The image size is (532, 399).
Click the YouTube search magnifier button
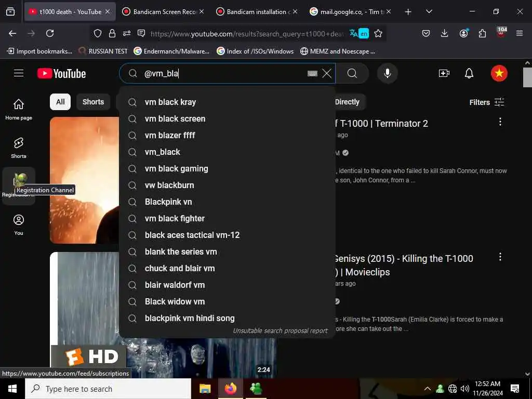352,73
